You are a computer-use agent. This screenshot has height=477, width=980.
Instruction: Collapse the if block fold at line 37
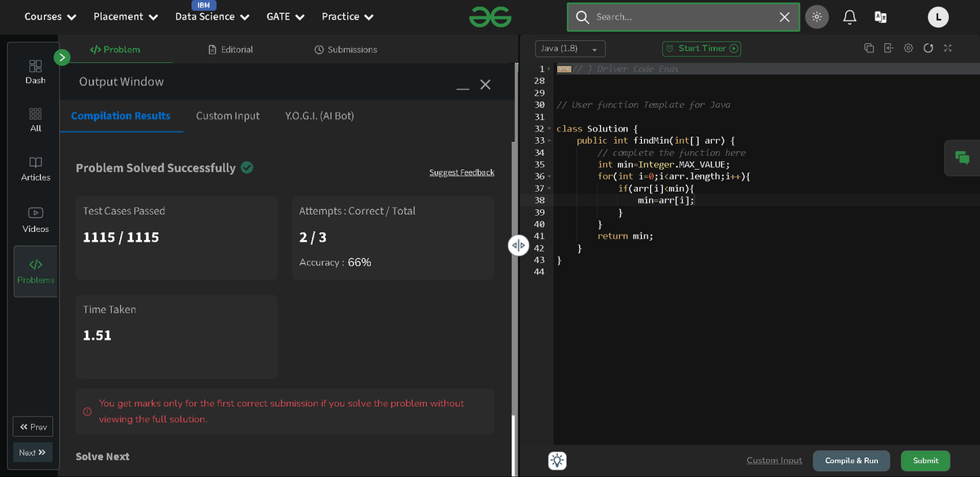click(x=550, y=188)
